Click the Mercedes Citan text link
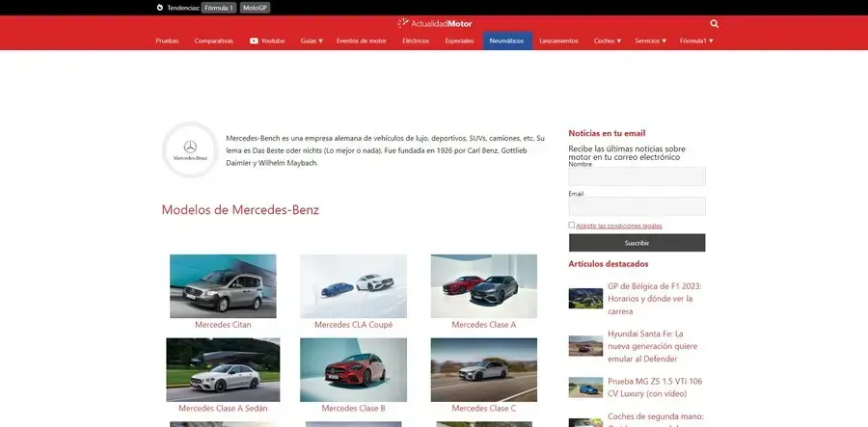Image resolution: width=868 pixels, height=427 pixels. (x=223, y=325)
